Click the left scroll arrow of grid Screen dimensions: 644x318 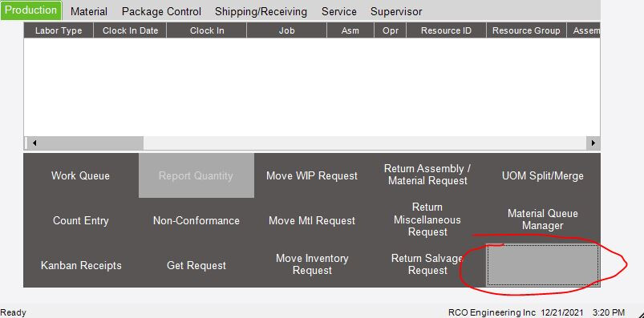(34, 143)
